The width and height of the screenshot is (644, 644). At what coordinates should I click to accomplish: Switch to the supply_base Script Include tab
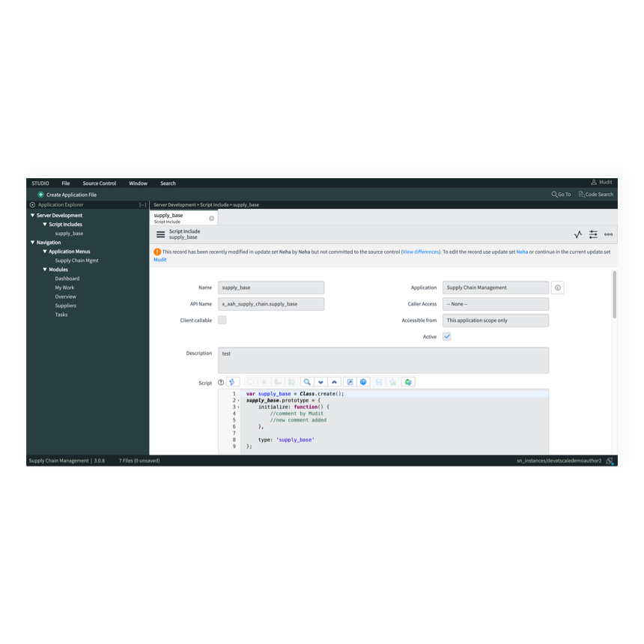tap(168, 216)
